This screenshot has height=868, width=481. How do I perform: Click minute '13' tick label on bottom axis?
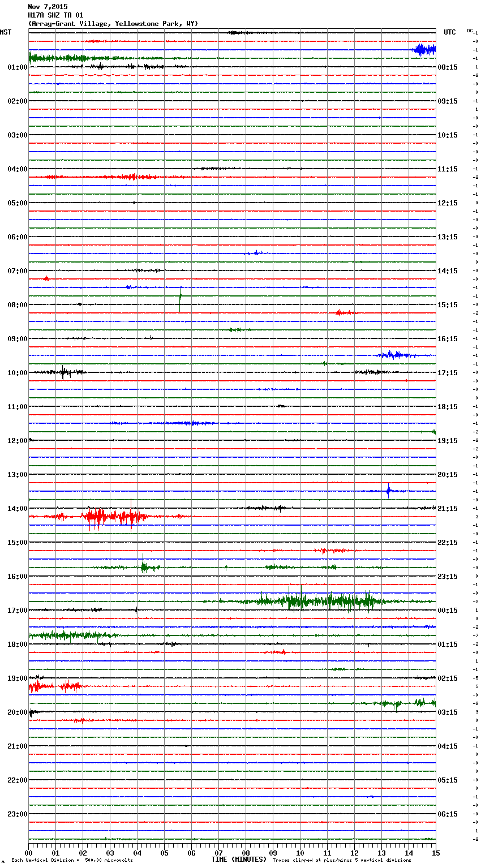(x=381, y=853)
